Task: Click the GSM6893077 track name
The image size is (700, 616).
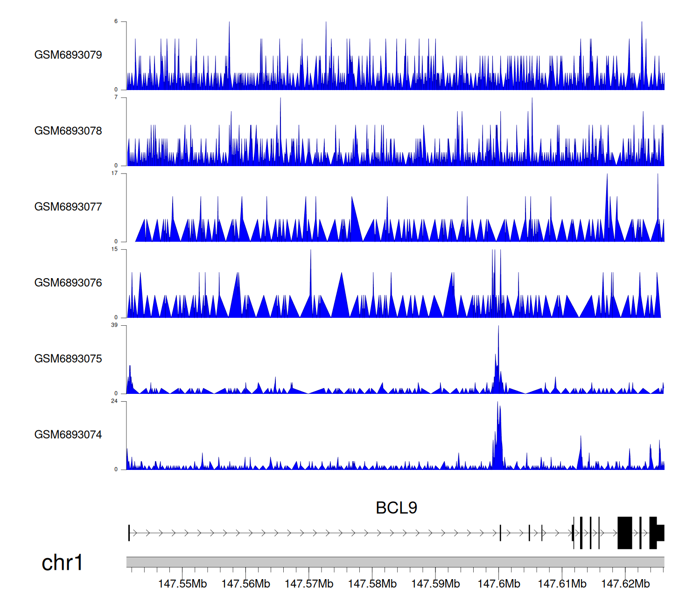Action: pyautogui.click(x=68, y=207)
